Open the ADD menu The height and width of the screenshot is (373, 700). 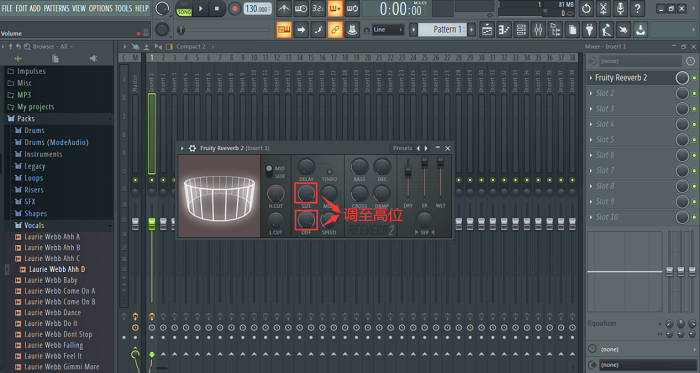(x=35, y=8)
